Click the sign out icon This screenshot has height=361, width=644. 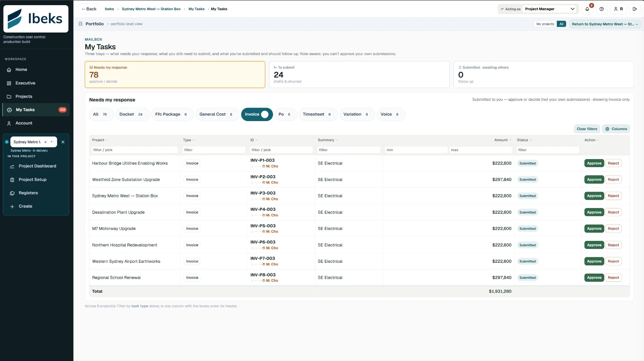click(x=635, y=9)
